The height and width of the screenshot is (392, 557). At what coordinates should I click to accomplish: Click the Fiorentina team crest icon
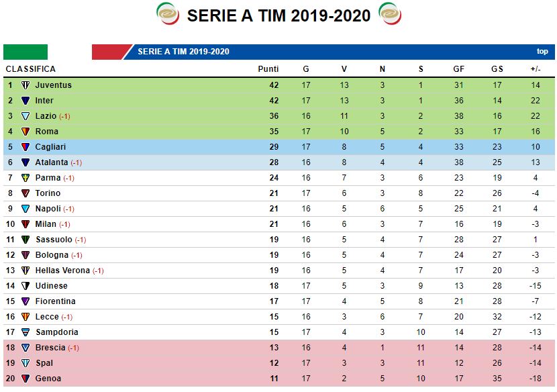click(x=26, y=301)
